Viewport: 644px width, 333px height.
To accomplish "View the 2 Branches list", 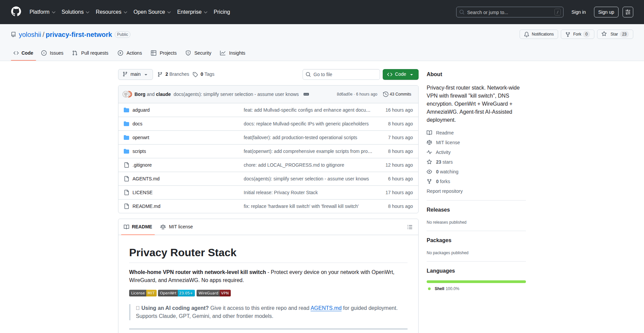I will 173,74.
